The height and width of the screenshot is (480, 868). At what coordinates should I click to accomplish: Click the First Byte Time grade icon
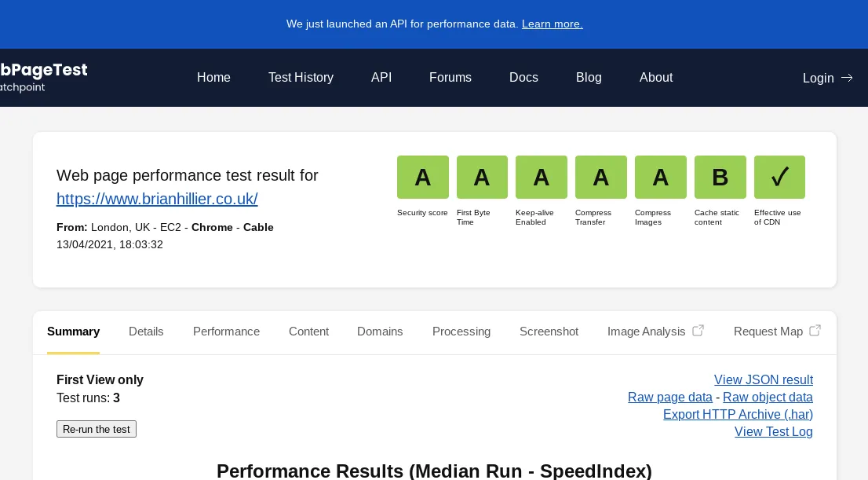point(482,177)
